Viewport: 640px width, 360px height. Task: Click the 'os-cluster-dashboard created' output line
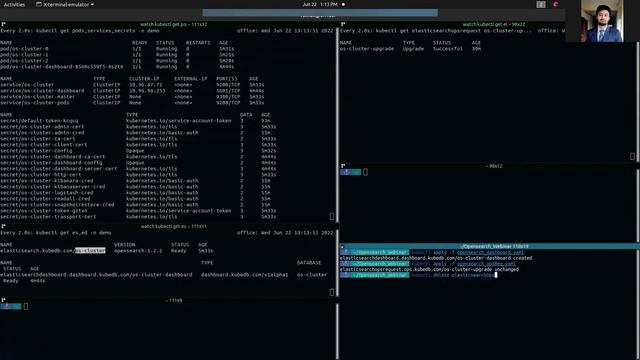[x=436, y=258]
